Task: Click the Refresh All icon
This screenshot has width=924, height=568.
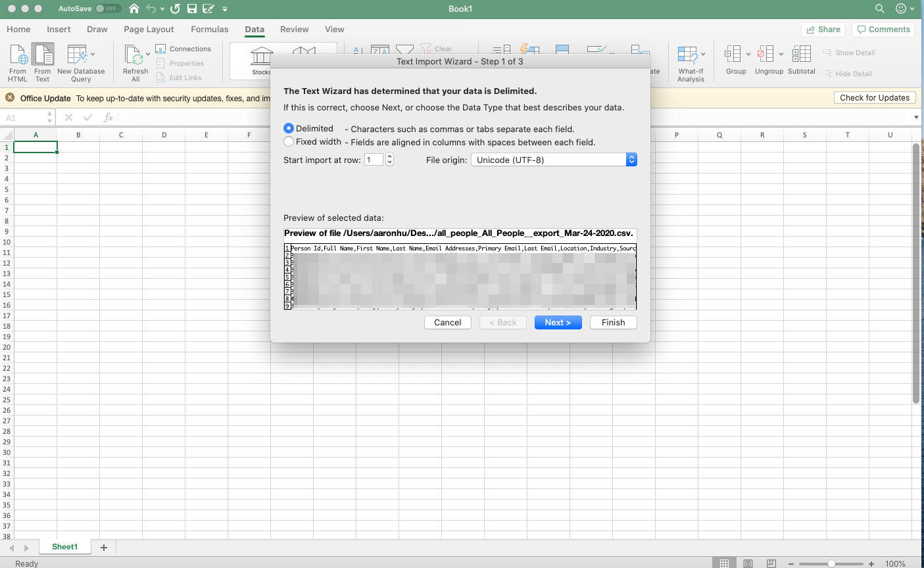Action: (x=134, y=55)
